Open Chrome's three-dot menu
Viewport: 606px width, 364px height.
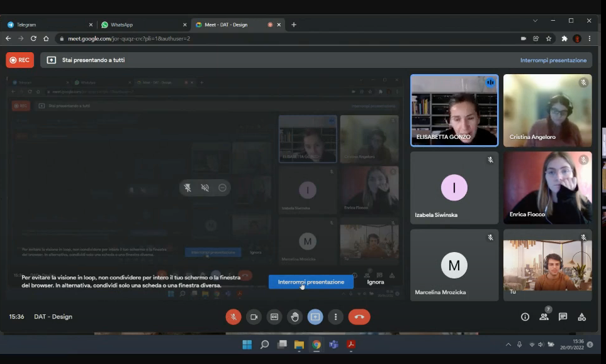pyautogui.click(x=590, y=38)
